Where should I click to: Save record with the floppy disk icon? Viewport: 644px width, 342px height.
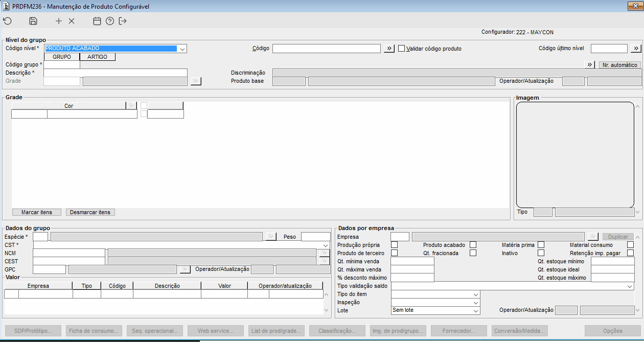(x=33, y=21)
